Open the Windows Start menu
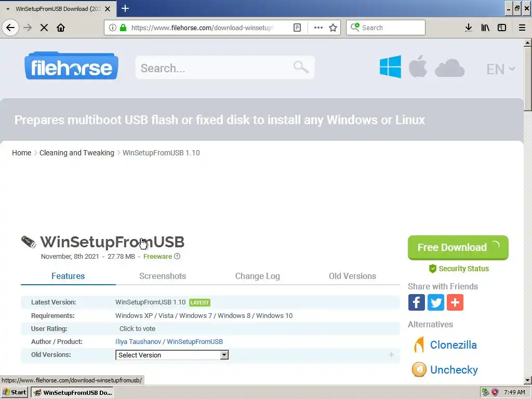The width and height of the screenshot is (532, 399). 14,392
